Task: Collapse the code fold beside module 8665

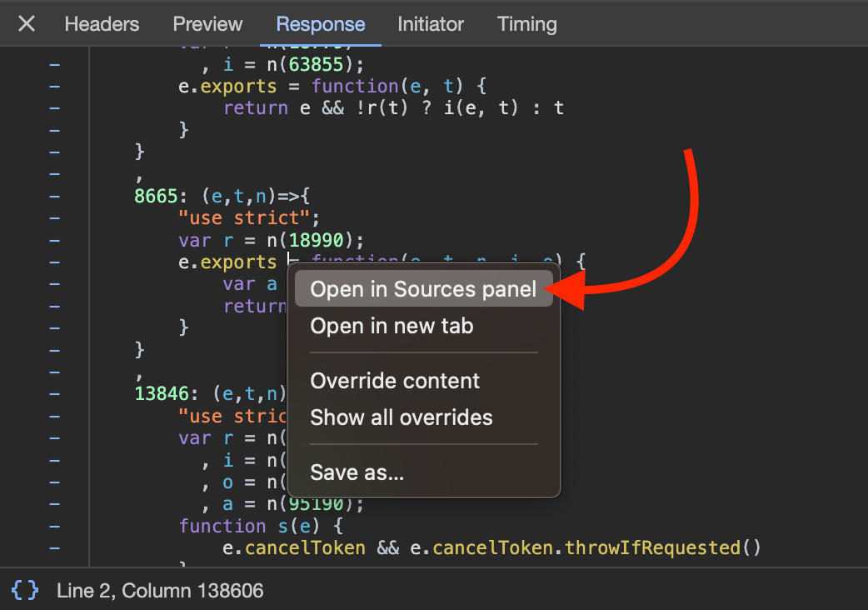Action: point(54,196)
